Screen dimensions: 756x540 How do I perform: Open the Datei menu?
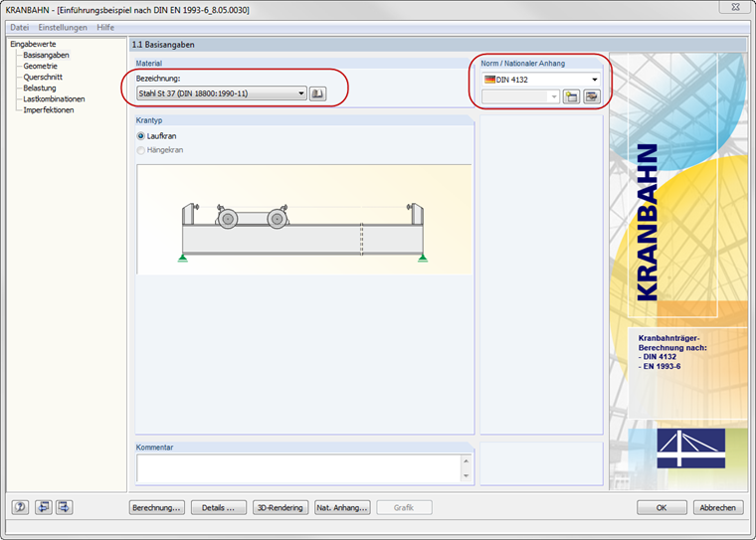click(20, 28)
